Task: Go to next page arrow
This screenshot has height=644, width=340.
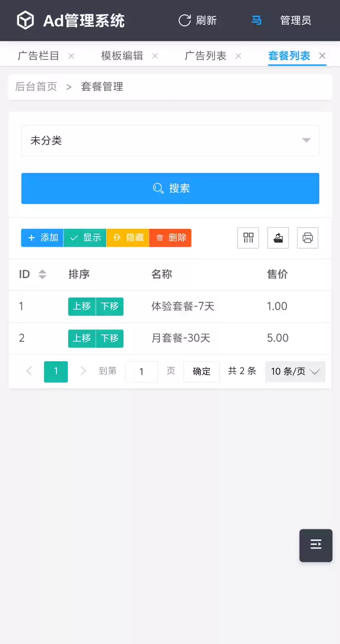Action: coord(83,371)
